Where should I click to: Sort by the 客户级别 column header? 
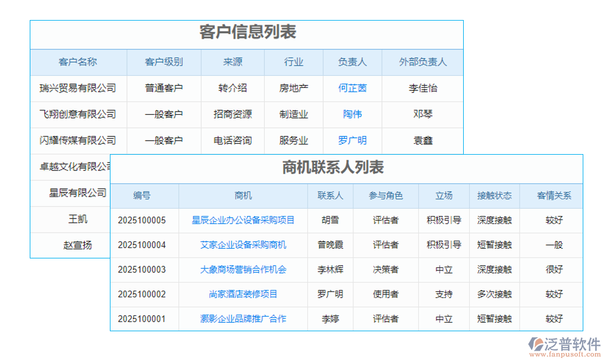coord(163,62)
